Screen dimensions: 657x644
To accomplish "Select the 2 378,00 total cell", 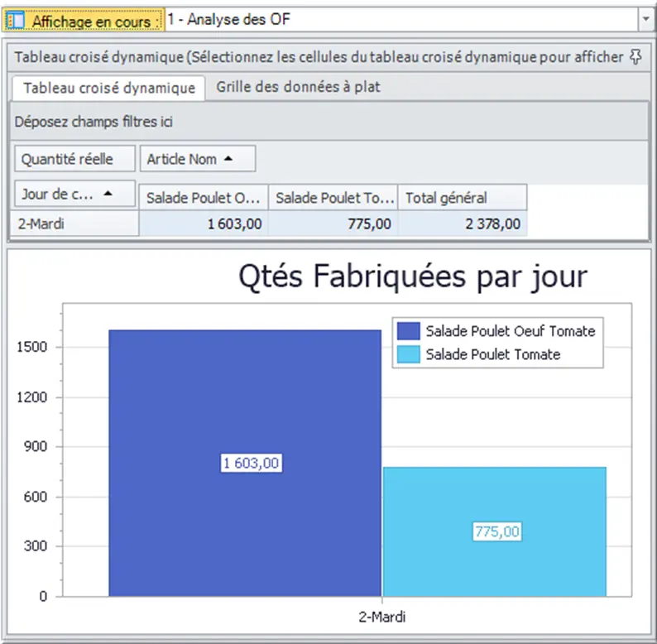I will (463, 223).
